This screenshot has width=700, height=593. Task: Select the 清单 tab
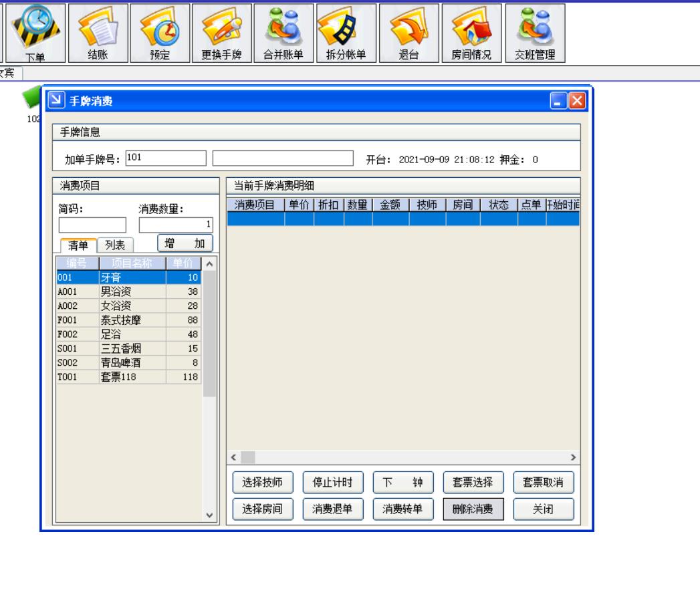click(x=78, y=245)
